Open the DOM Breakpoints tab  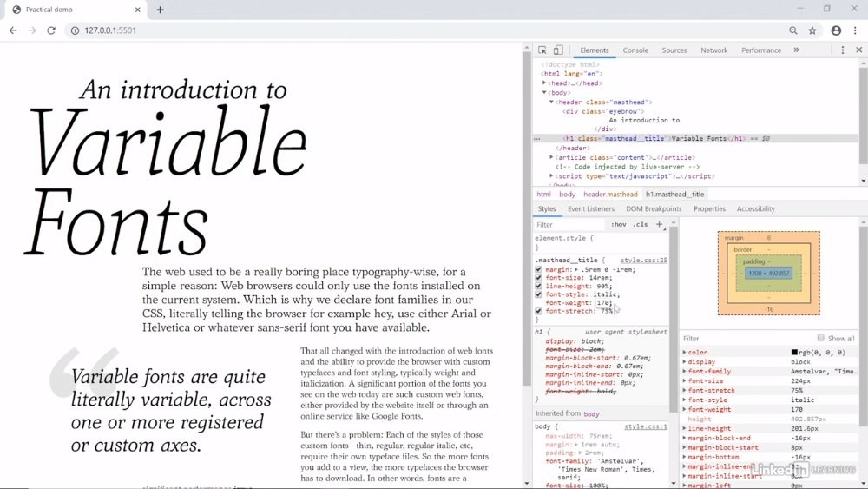(x=654, y=208)
